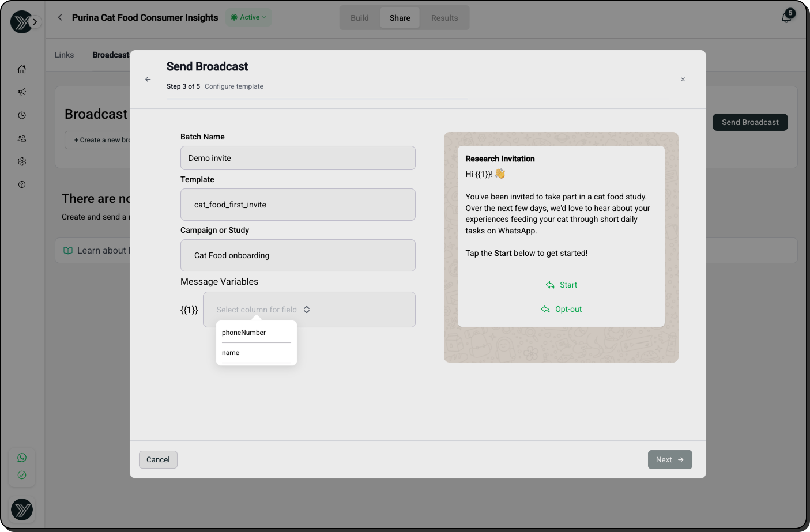Switch to the Build tab

point(360,18)
